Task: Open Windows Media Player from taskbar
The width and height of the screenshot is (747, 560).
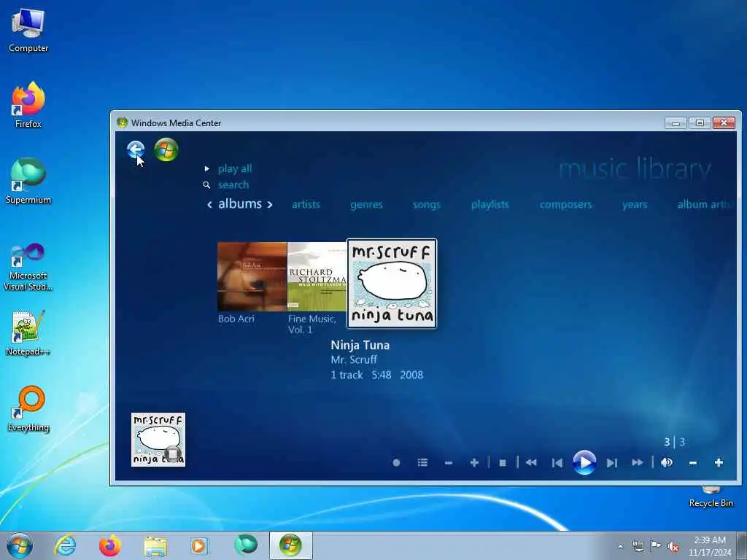Action: (198, 545)
